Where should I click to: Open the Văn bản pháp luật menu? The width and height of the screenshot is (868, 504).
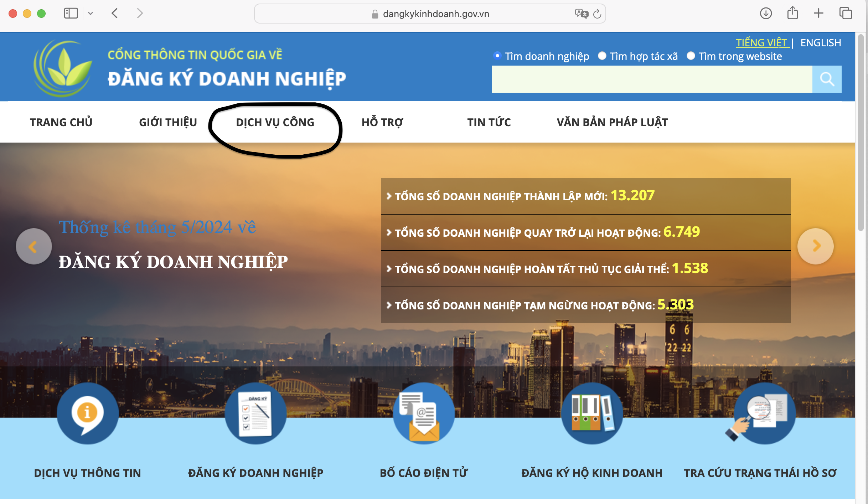(x=612, y=122)
